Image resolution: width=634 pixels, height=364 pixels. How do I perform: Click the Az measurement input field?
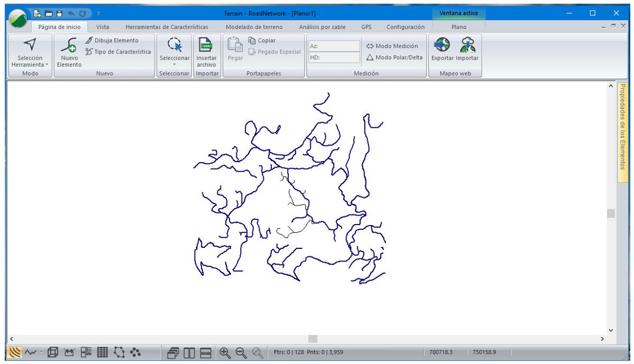[x=334, y=46]
